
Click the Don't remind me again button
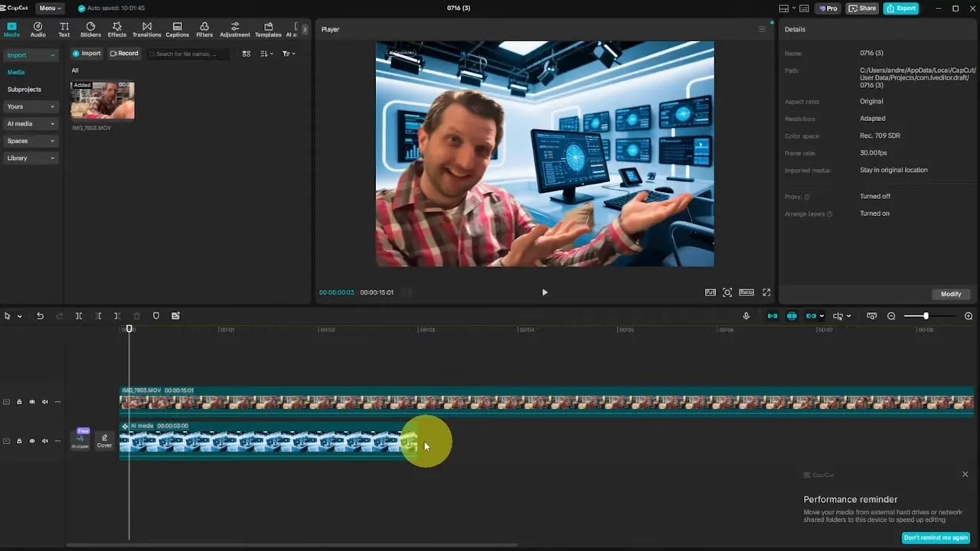point(936,537)
